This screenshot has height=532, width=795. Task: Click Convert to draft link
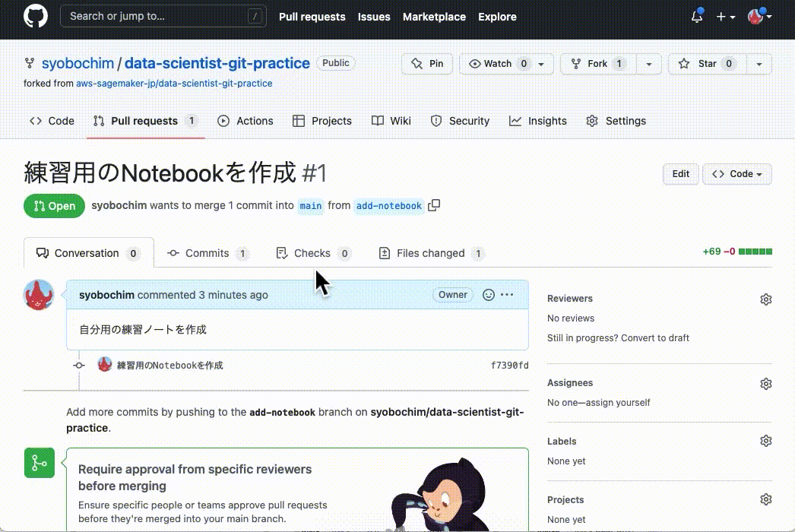(654, 337)
